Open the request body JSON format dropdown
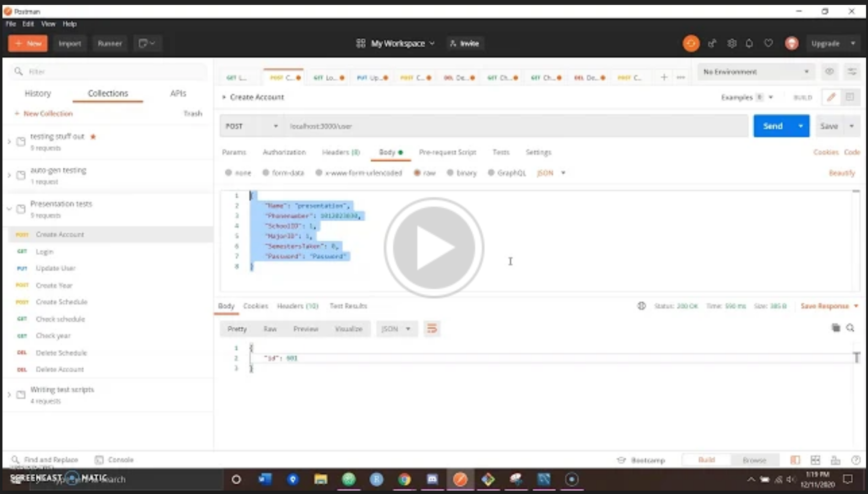 tap(551, 173)
